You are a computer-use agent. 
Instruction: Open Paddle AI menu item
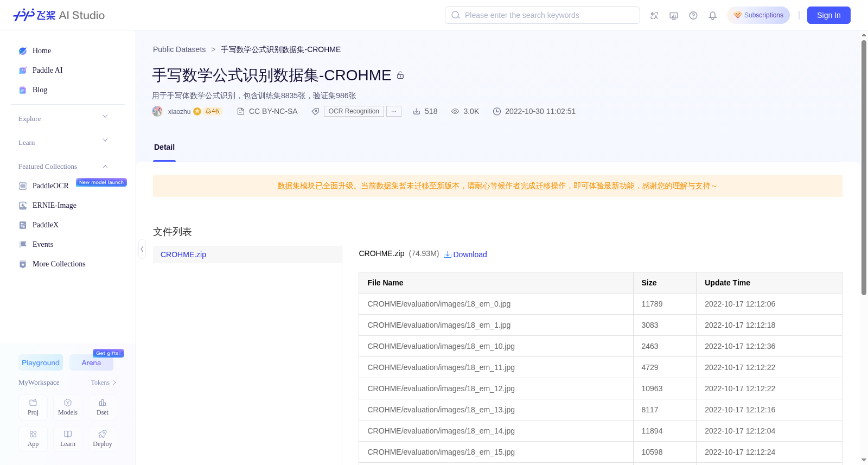(48, 71)
